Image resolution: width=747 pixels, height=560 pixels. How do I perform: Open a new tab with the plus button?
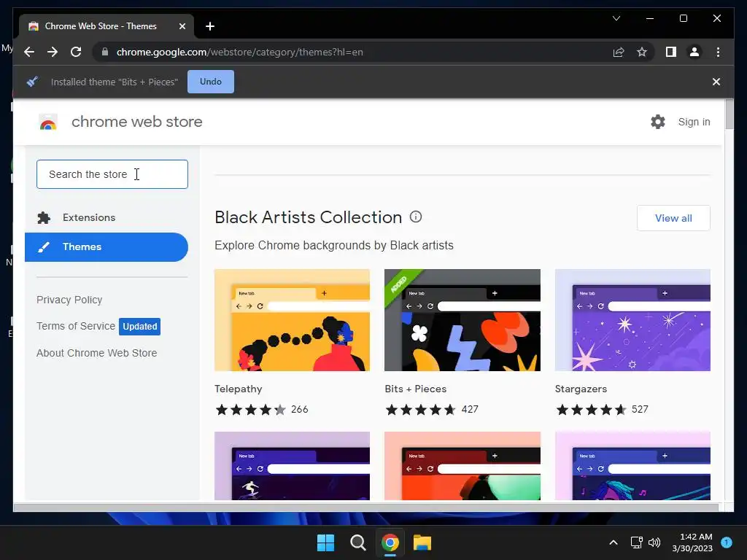tap(209, 26)
